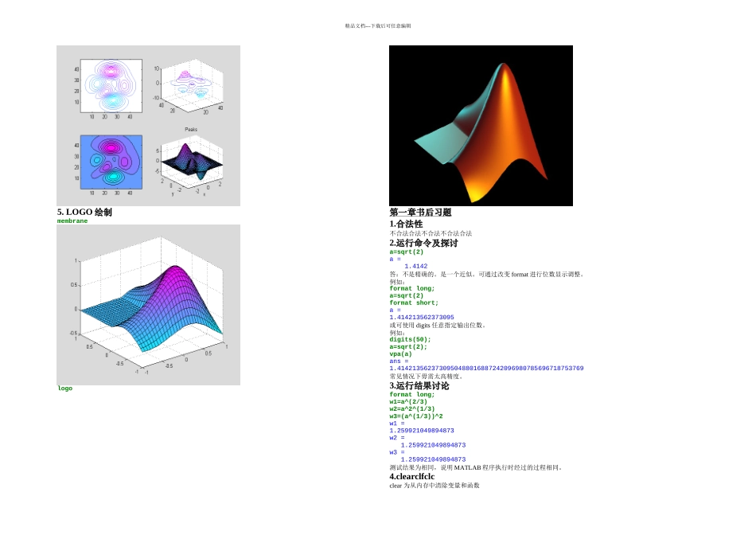Click the 'clear 为从内存中清除变量和函数' line

[435, 486]
